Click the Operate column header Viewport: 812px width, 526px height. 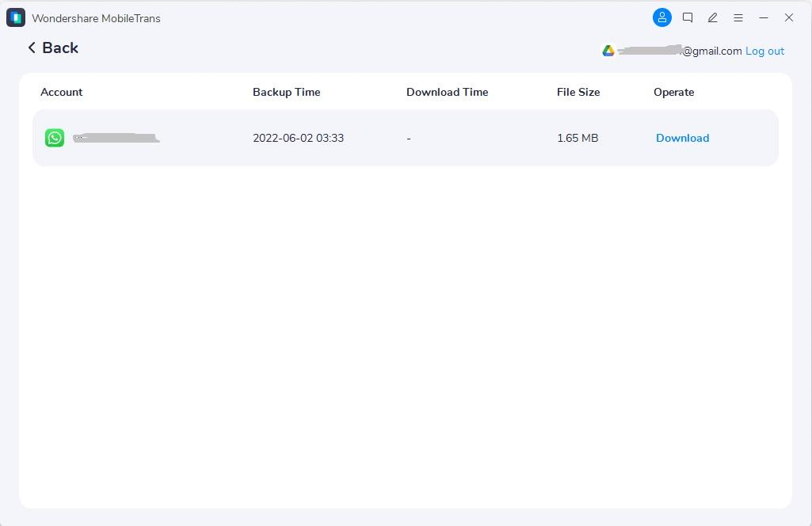(673, 92)
